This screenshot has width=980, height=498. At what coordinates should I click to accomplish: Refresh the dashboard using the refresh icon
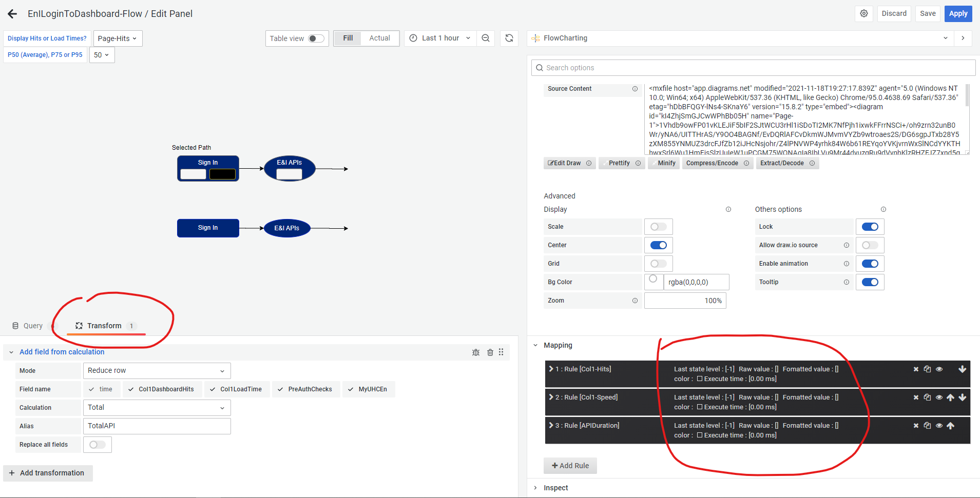(509, 38)
